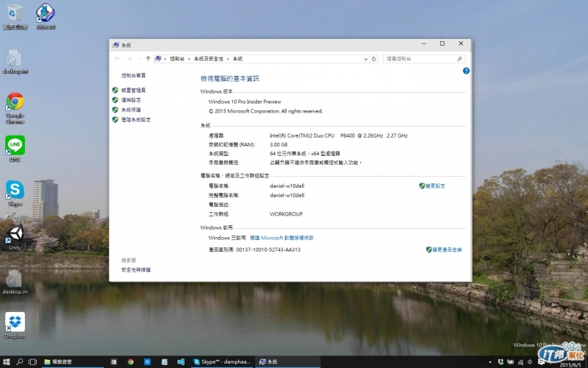The height and width of the screenshot is (368, 588).
Task: Open Skype desktop shortcut
Action: (15, 193)
